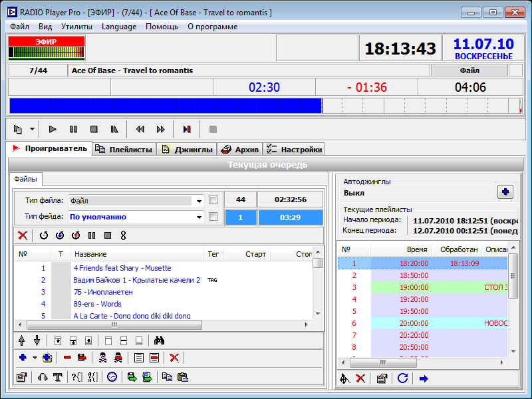The width and height of the screenshot is (532, 399).
Task: Expand the Тип файла dropdown
Action: 199,200
